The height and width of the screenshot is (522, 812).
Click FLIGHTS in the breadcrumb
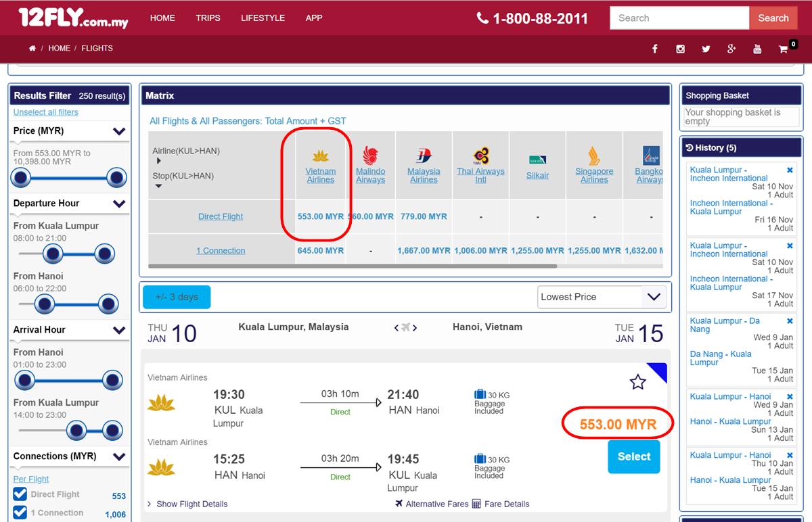click(97, 49)
